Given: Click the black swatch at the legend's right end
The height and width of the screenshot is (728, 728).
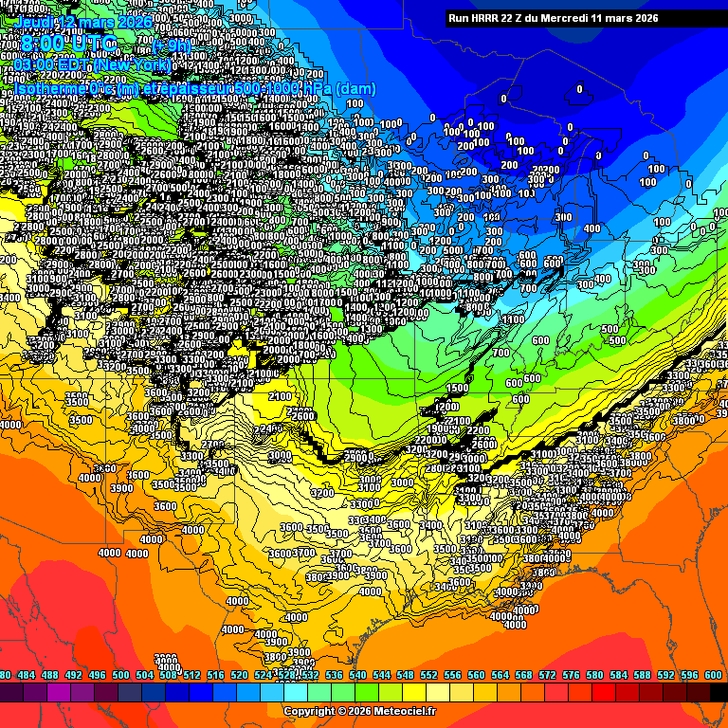Looking at the screenshot, I should click(x=717, y=693).
